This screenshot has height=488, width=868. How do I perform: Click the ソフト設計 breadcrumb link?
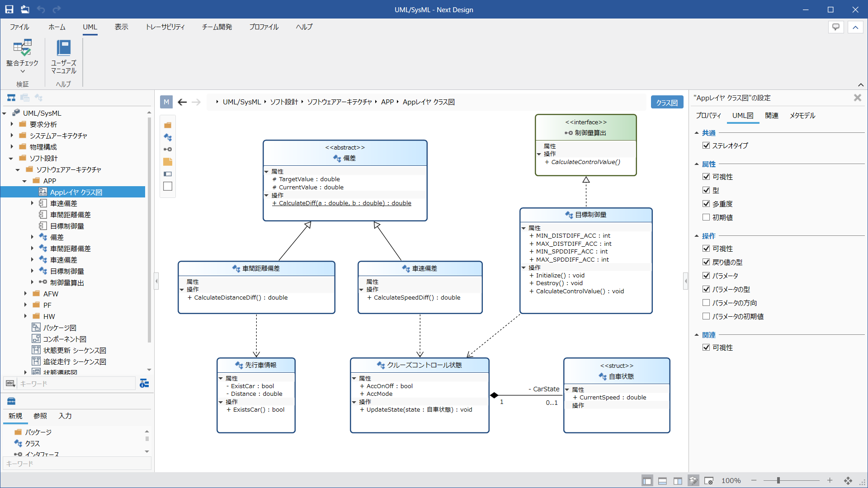[x=284, y=102]
